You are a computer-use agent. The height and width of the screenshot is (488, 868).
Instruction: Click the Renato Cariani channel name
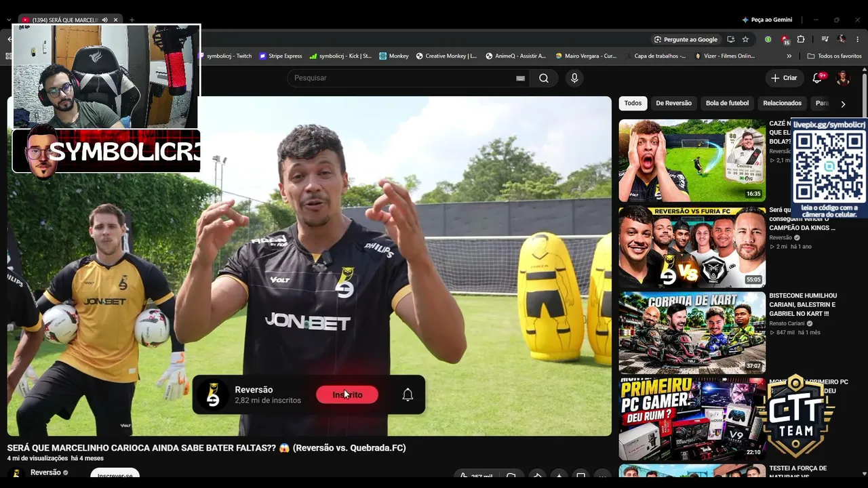787,323
